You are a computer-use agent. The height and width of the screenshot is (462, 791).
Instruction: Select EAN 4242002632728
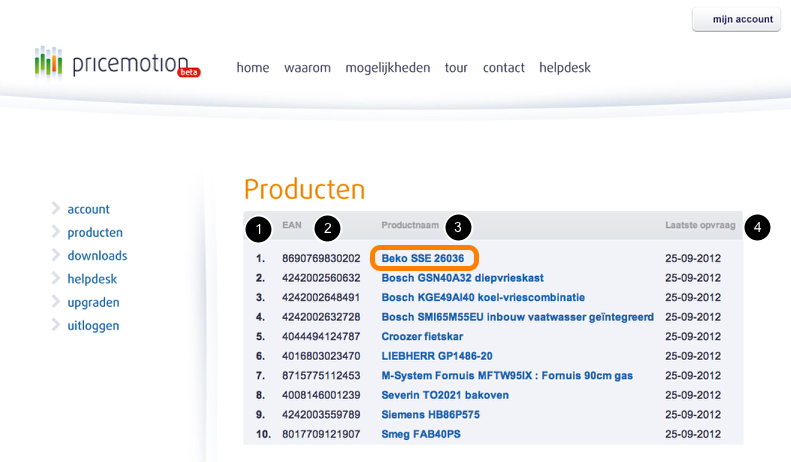[x=321, y=317]
